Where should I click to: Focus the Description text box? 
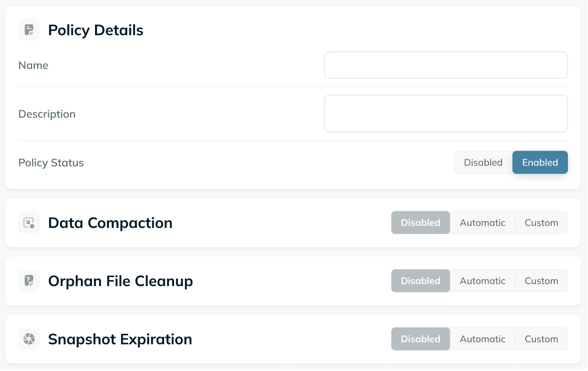pyautogui.click(x=446, y=113)
